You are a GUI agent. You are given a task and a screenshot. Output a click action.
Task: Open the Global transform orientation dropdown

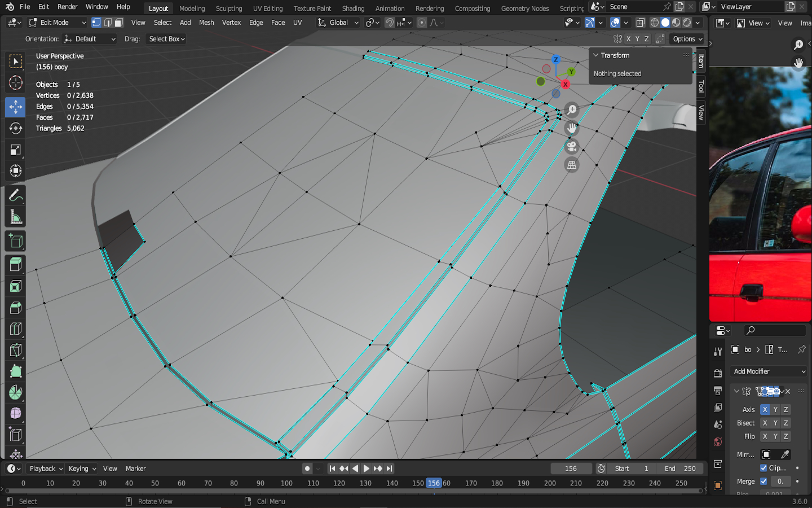click(x=338, y=23)
